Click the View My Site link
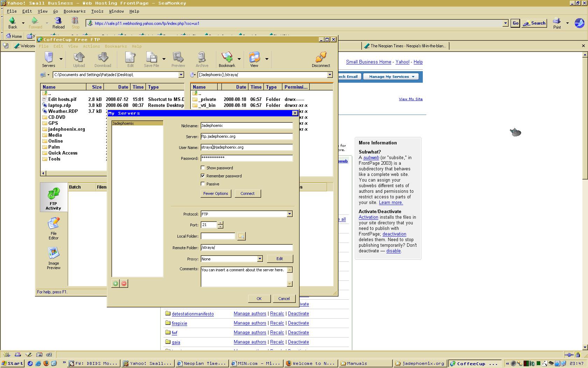 411,99
